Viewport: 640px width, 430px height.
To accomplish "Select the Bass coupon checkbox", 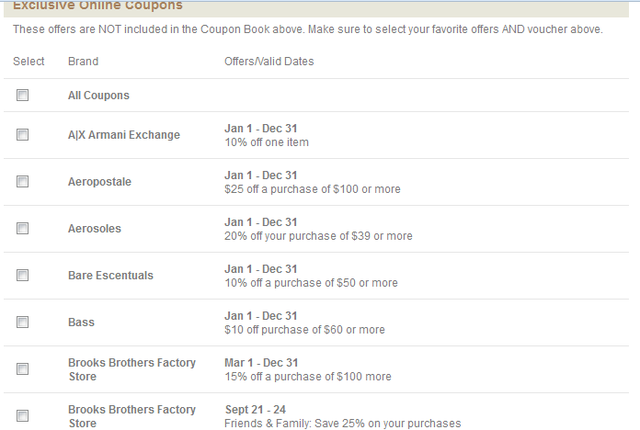I will click(x=22, y=322).
